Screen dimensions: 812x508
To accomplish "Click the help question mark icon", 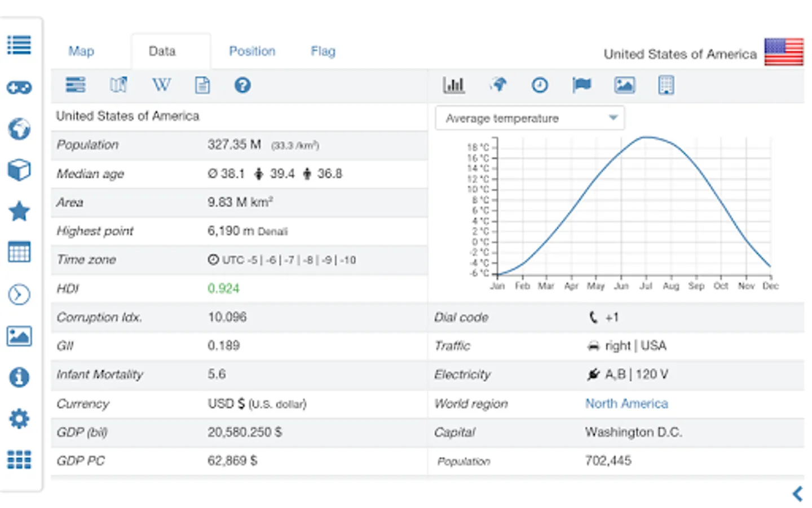I will pos(242,85).
